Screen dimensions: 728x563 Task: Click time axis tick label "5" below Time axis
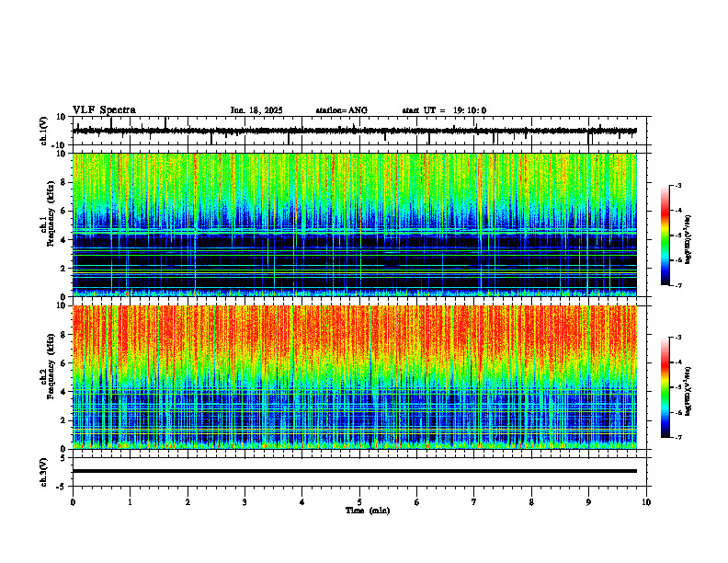(359, 502)
